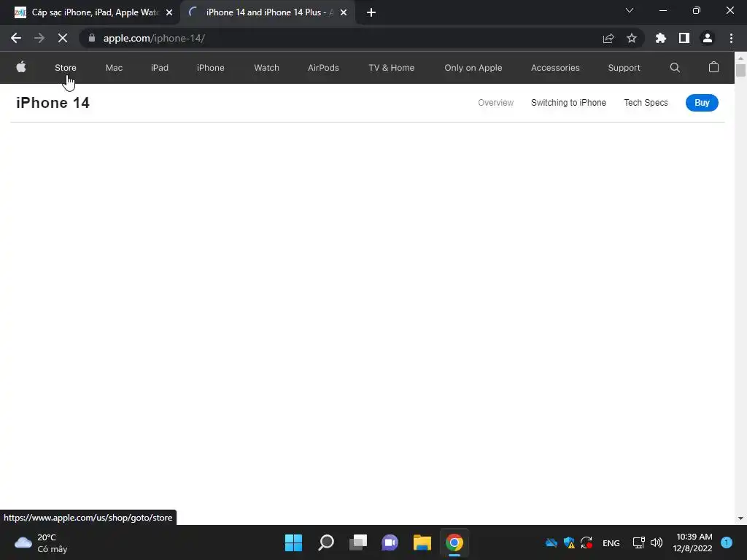Close the iPhone 14 tab
The height and width of the screenshot is (560, 747).
pos(344,12)
